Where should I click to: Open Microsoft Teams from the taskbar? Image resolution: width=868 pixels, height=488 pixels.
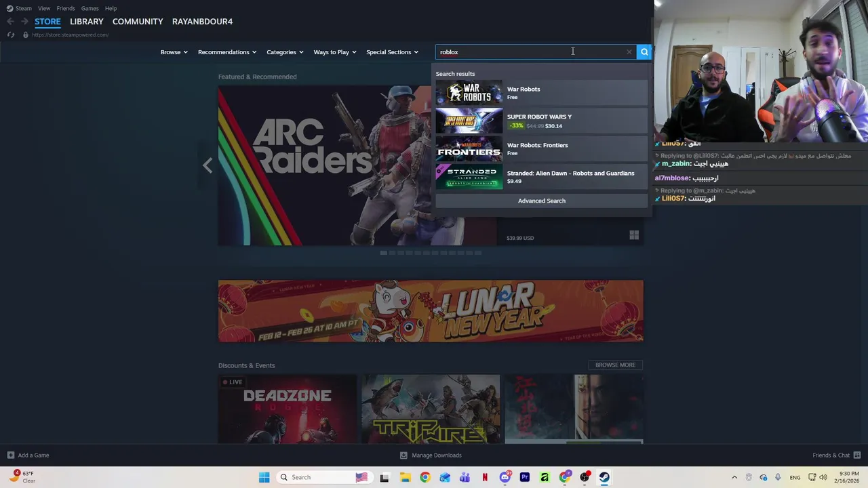point(465,477)
